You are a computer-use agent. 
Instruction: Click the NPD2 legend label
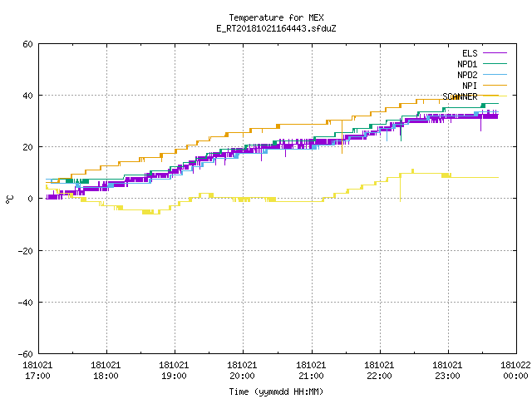pos(467,75)
